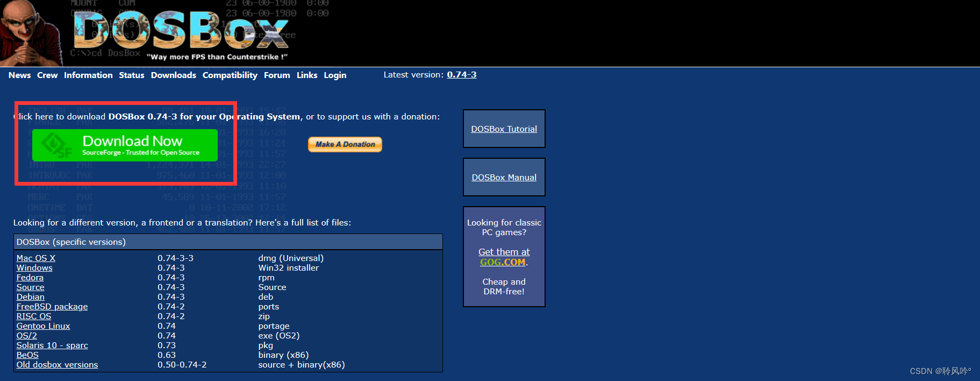
Task: Open the RISC OS download link
Action: tap(34, 316)
